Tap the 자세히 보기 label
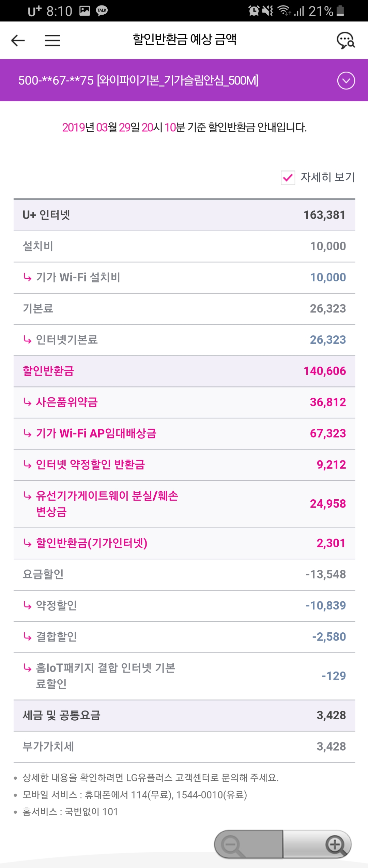The image size is (368, 868). click(x=327, y=177)
